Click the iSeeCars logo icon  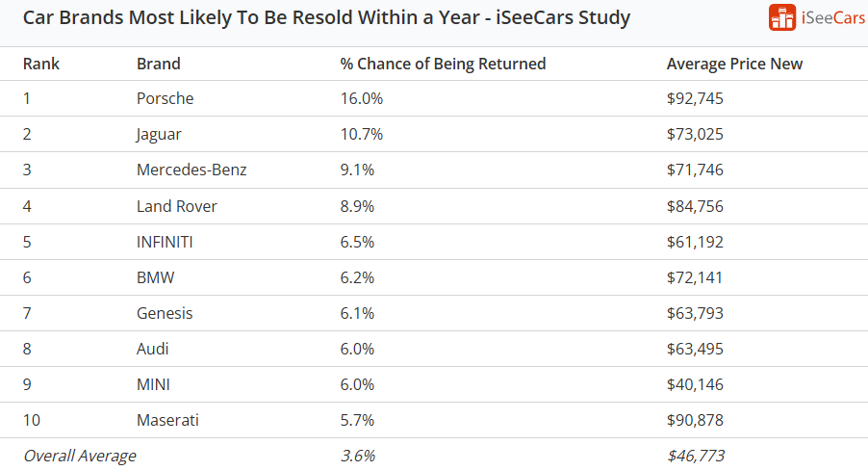coord(782,17)
